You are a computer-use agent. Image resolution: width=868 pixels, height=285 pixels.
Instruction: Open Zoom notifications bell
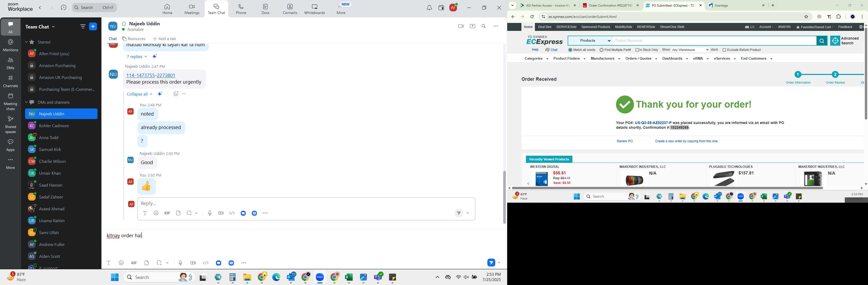[x=429, y=8]
